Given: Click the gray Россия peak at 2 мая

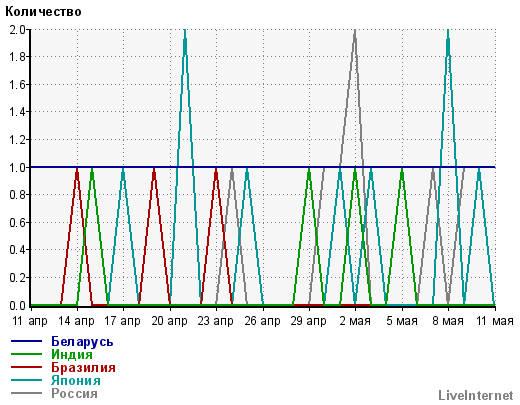Looking at the screenshot, I should pos(355,32).
